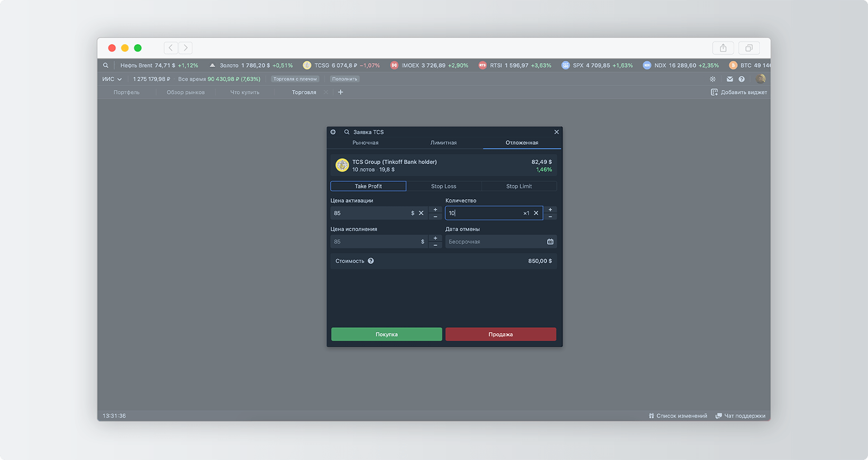Select the Stop Limit order type
Screen dimensions: 868x460
pyautogui.click(x=519, y=186)
